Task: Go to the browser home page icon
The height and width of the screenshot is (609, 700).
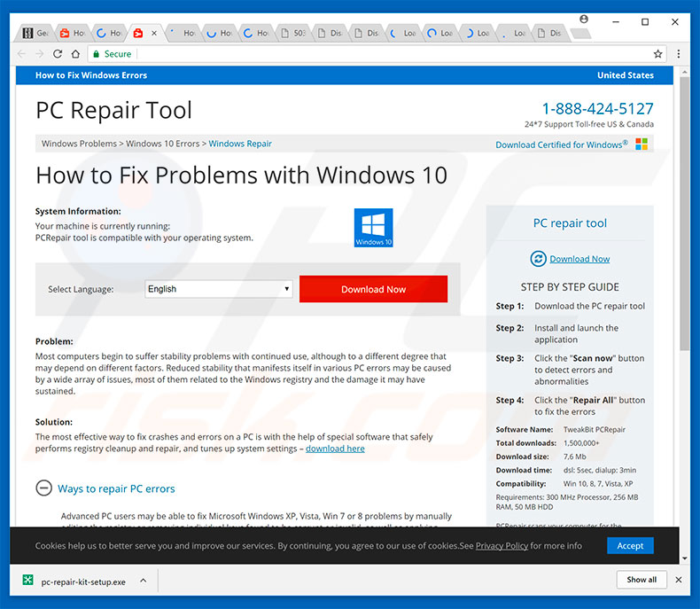Action: tap(75, 54)
